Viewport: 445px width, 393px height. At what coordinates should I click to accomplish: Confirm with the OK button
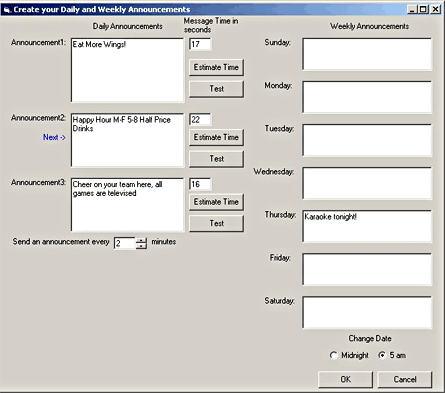pos(345,379)
